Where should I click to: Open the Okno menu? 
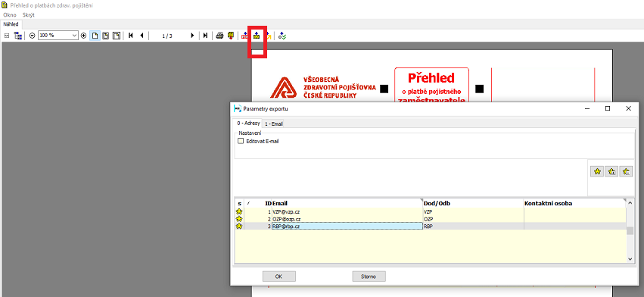point(9,15)
